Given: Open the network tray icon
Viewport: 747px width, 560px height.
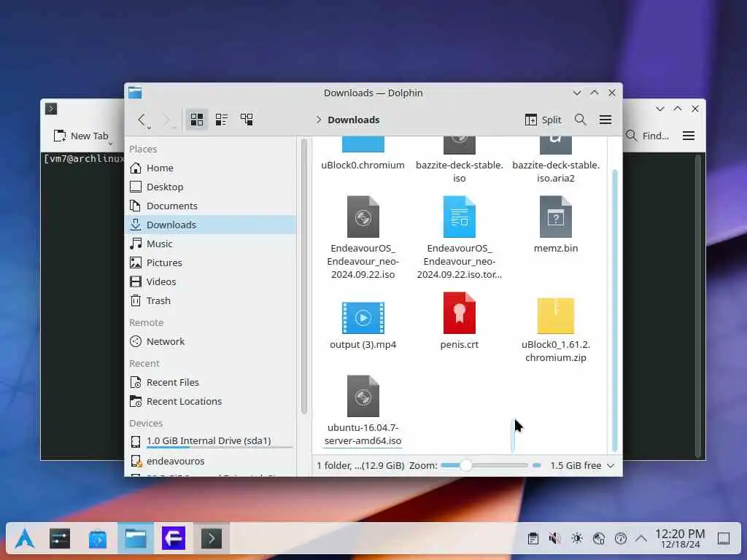Looking at the screenshot, I should click(599, 539).
